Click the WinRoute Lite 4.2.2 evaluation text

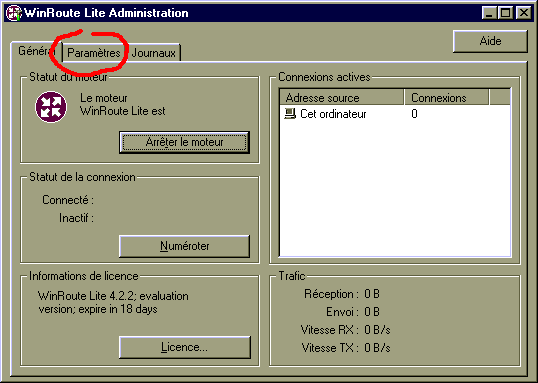pos(113,302)
